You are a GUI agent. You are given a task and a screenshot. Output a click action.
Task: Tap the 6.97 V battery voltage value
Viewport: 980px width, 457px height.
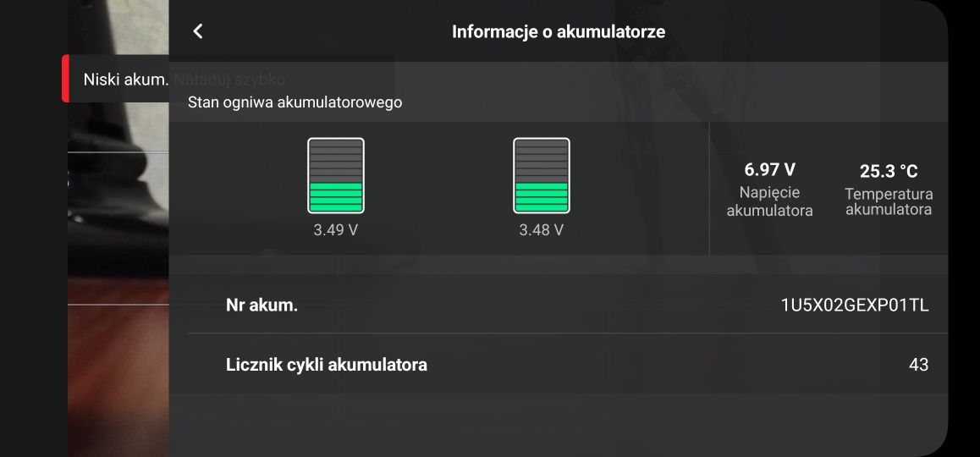pyautogui.click(x=770, y=169)
